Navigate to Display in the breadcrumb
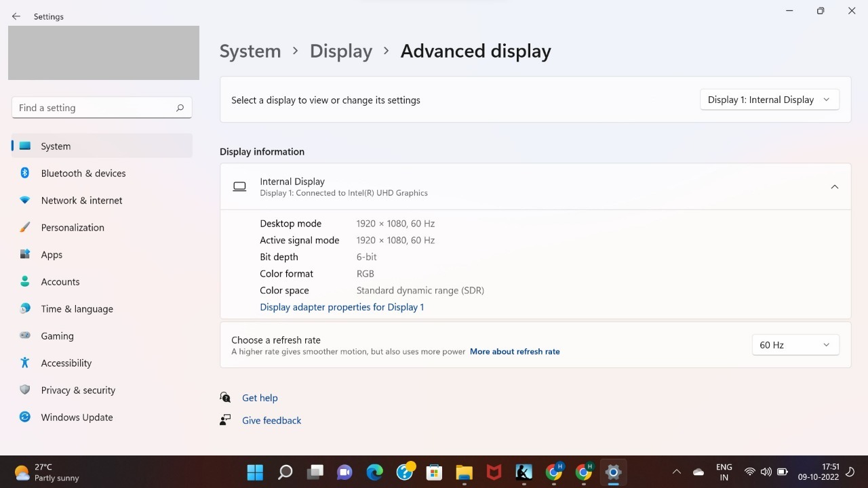 341,51
